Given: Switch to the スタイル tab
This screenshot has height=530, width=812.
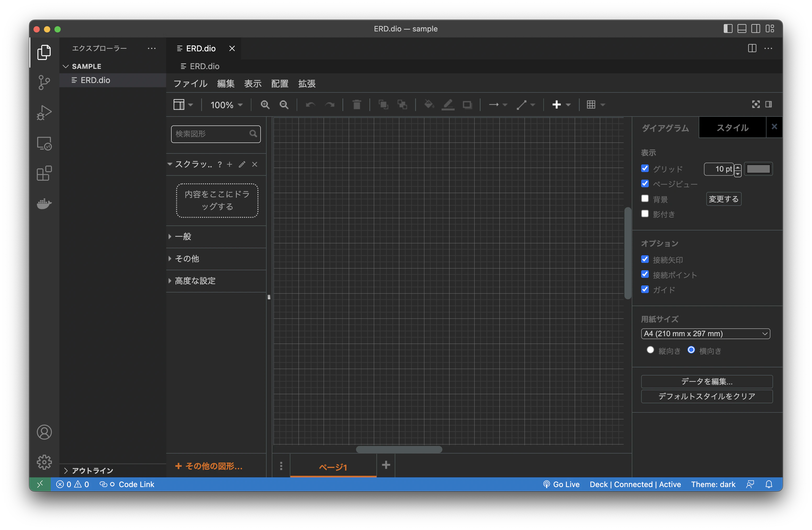Looking at the screenshot, I should (732, 128).
